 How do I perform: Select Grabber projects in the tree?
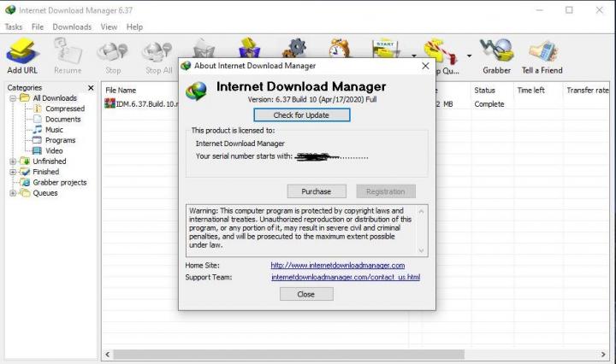[x=59, y=182]
